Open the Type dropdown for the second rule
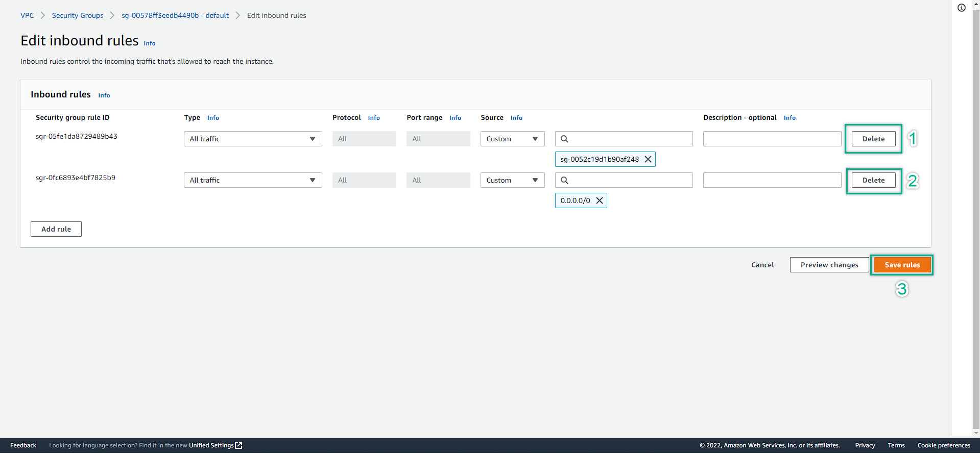 tap(253, 180)
